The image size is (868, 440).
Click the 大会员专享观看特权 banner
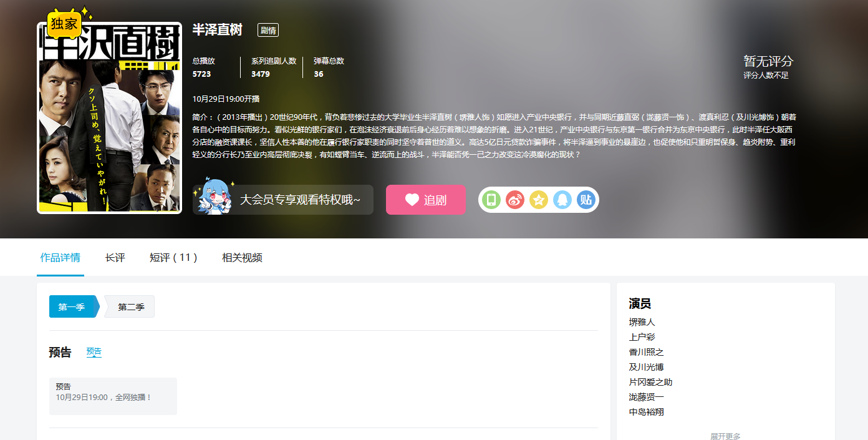pyautogui.click(x=300, y=200)
